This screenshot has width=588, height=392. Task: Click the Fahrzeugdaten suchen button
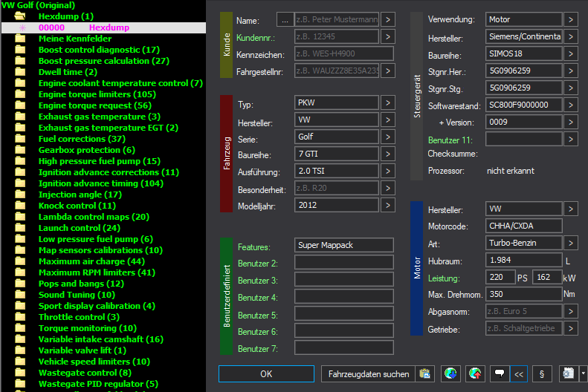click(368, 373)
